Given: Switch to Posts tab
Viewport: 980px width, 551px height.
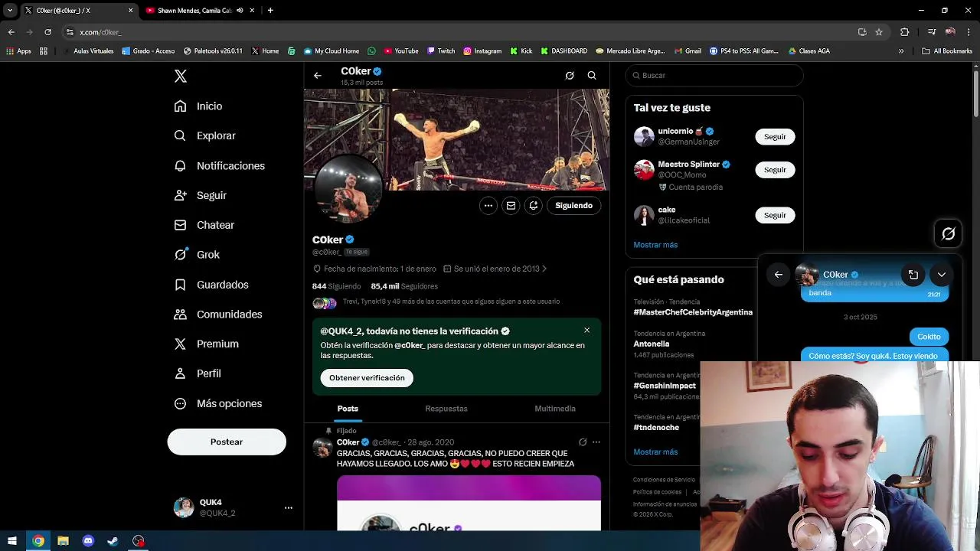Looking at the screenshot, I should pos(348,409).
